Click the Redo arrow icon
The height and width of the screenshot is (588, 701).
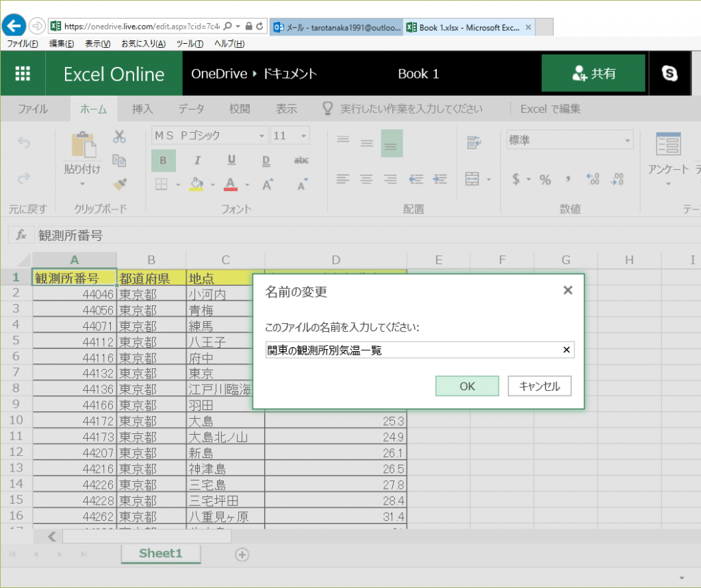24,179
